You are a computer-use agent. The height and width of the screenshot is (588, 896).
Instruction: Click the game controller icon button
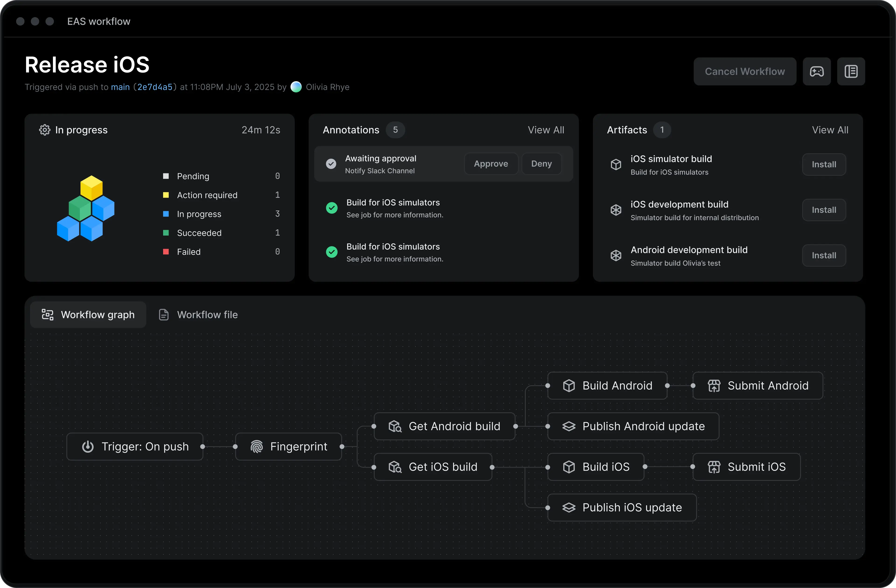coord(817,72)
